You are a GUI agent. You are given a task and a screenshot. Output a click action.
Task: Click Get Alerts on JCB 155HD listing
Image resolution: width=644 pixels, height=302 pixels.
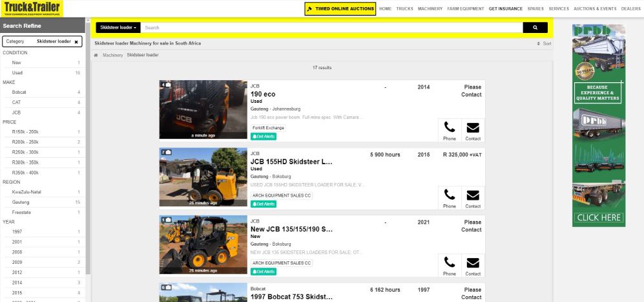click(264, 204)
